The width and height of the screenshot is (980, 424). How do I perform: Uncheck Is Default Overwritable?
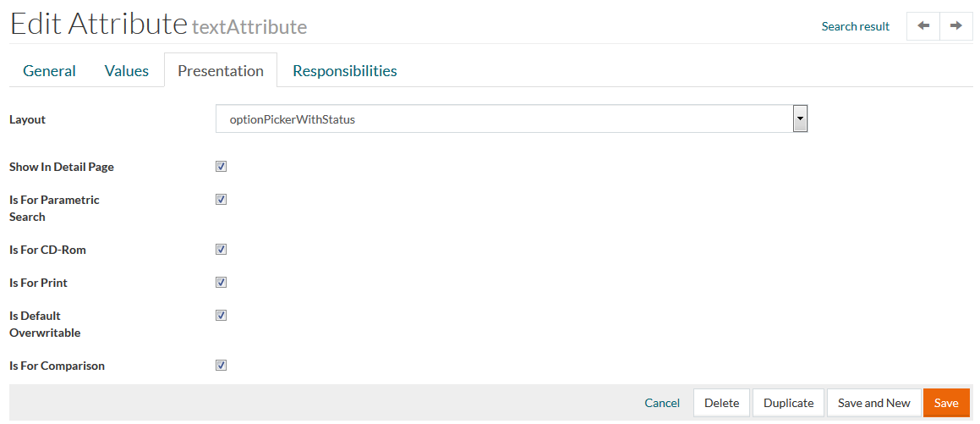coord(222,316)
